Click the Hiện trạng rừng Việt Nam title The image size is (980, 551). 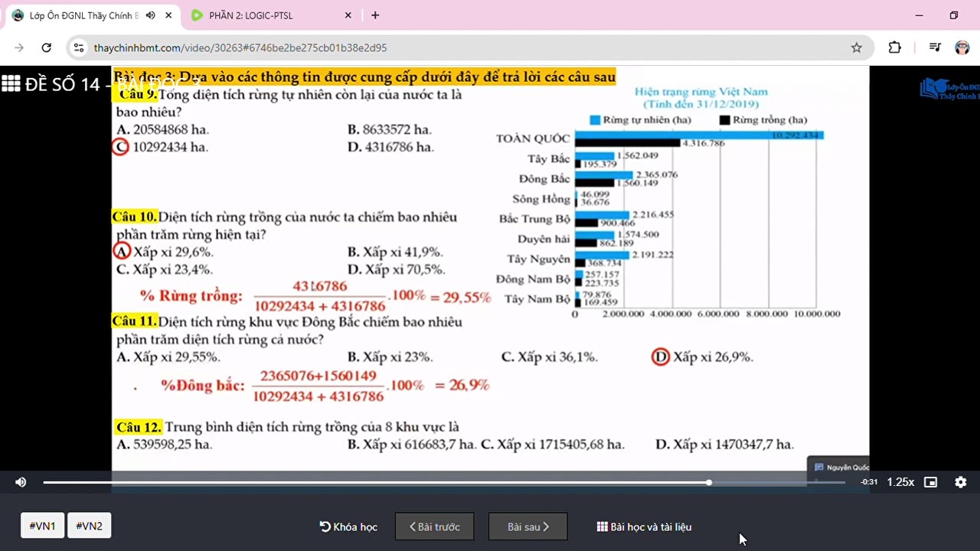click(x=701, y=92)
